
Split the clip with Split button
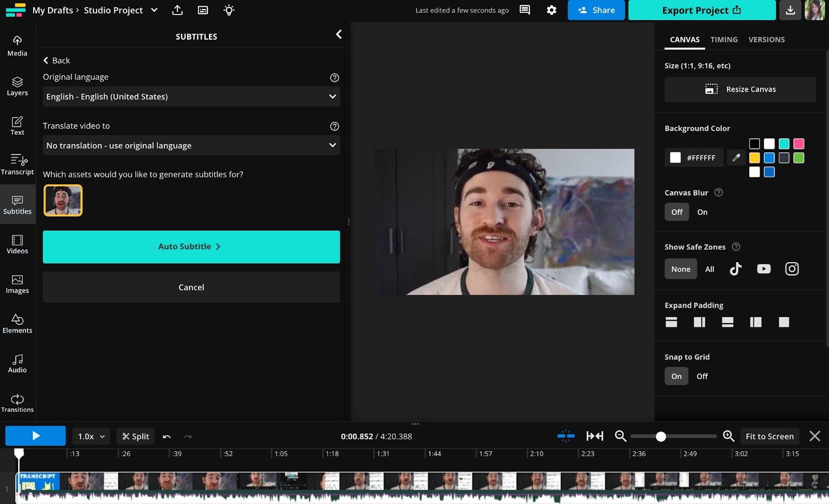(136, 437)
